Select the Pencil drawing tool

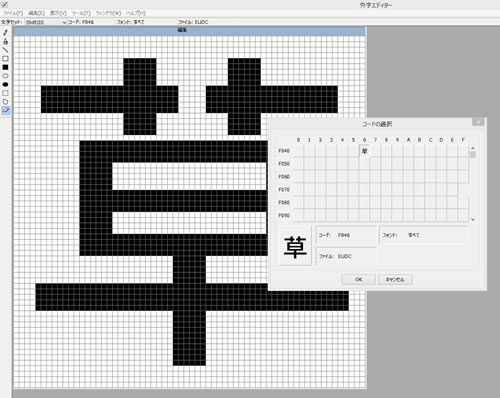click(5, 33)
